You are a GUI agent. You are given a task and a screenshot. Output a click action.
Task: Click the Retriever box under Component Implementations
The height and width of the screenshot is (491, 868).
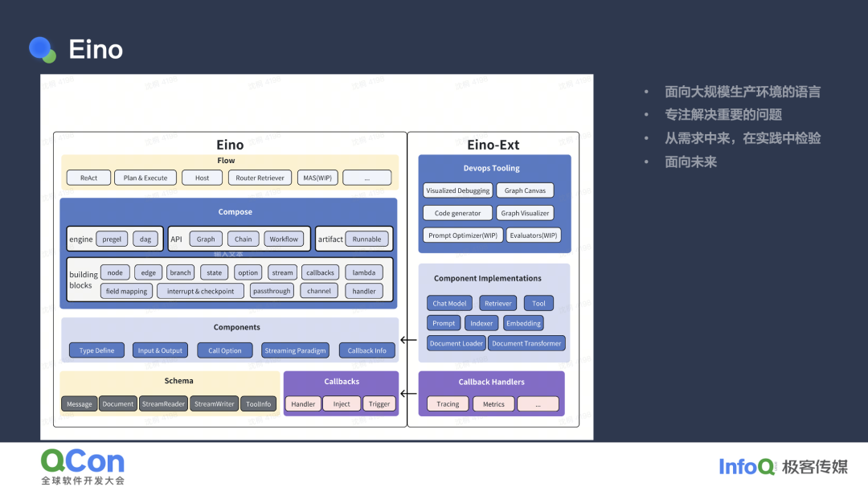click(x=498, y=303)
